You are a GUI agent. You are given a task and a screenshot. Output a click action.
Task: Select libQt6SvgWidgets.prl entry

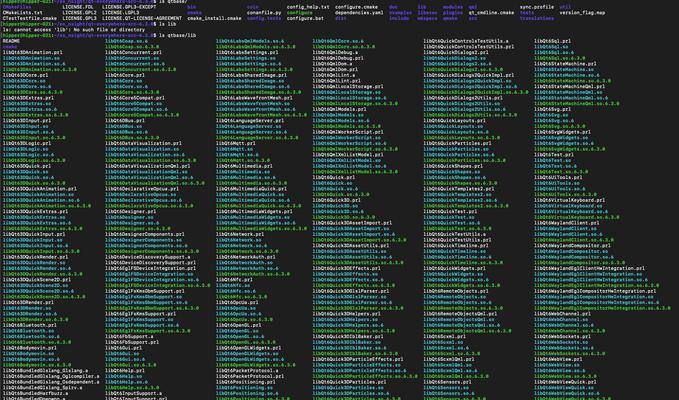click(563, 132)
